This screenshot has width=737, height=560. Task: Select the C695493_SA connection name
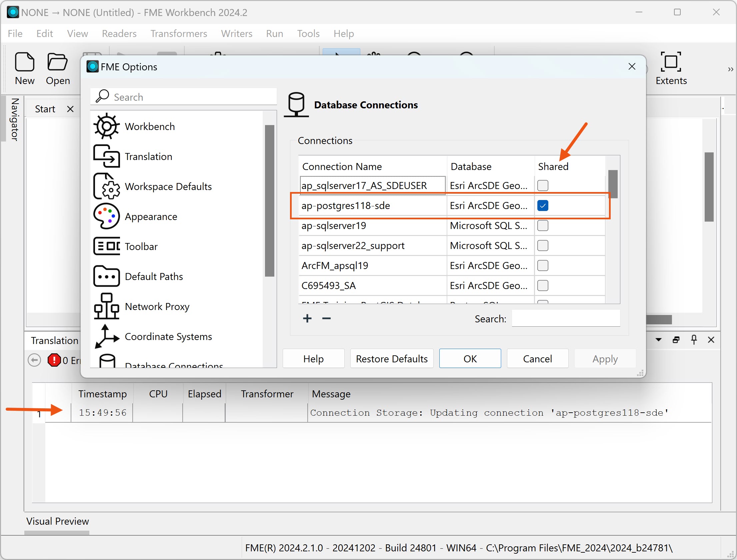coord(328,286)
